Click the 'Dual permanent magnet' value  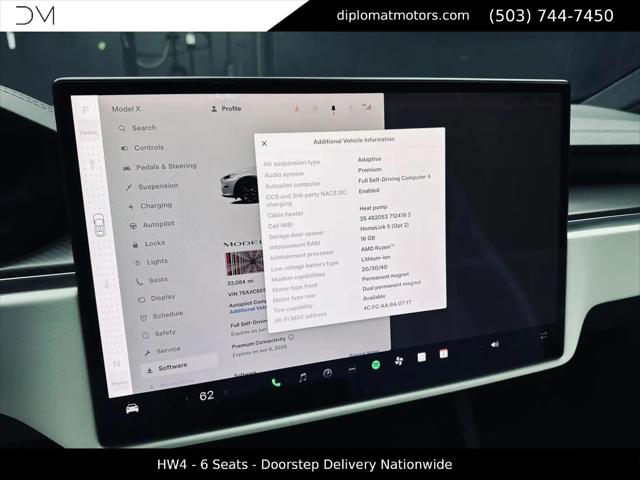click(x=392, y=285)
